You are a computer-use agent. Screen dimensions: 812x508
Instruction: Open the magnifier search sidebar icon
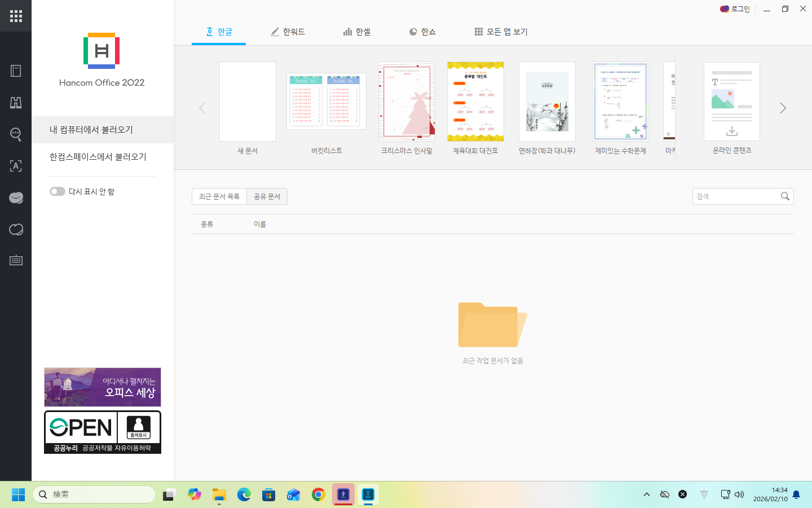coord(16,134)
